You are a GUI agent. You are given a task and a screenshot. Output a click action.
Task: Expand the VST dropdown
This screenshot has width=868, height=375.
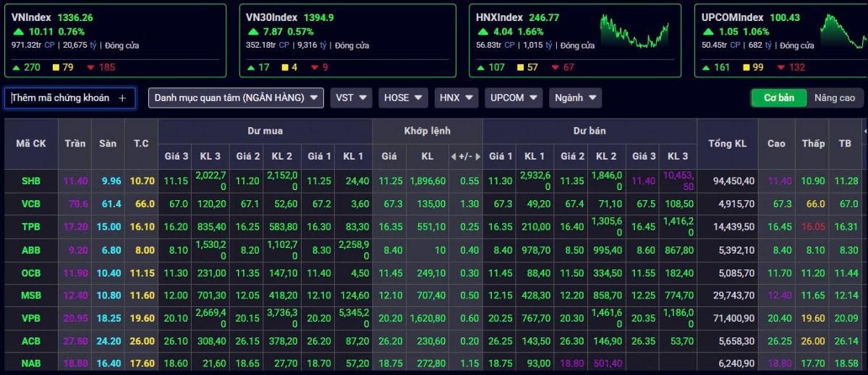(x=352, y=98)
